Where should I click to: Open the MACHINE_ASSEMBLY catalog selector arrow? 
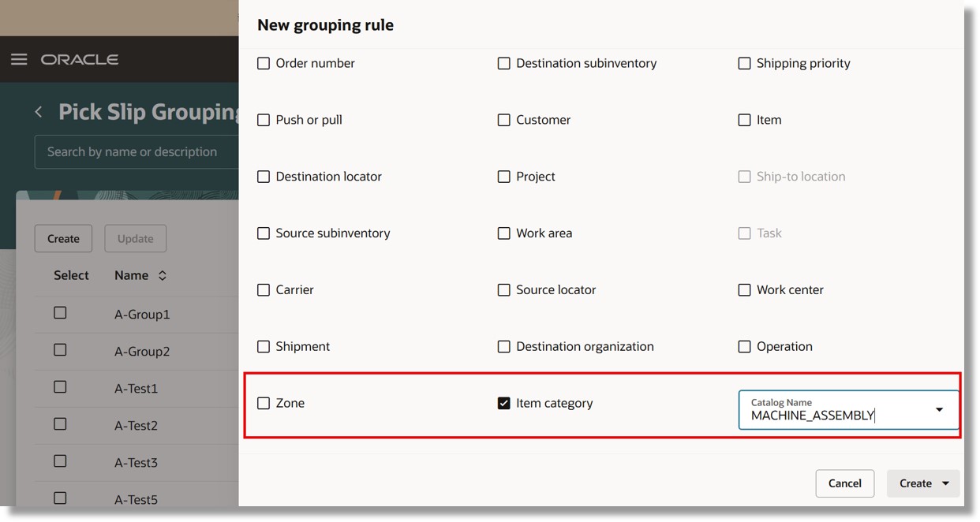pos(939,409)
